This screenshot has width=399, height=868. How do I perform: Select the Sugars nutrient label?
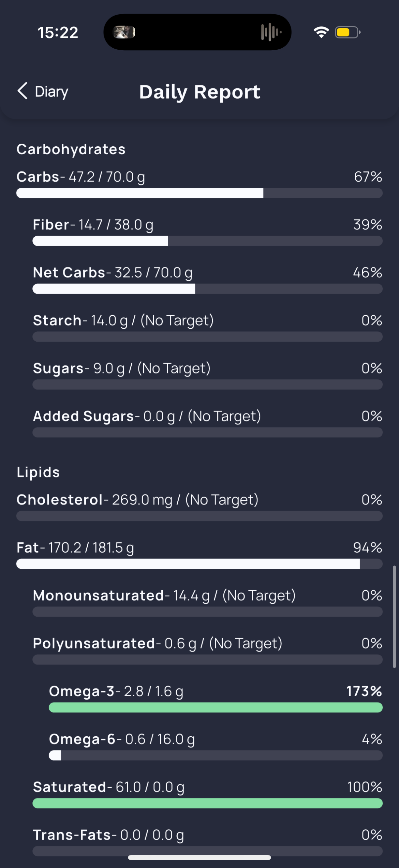(58, 368)
